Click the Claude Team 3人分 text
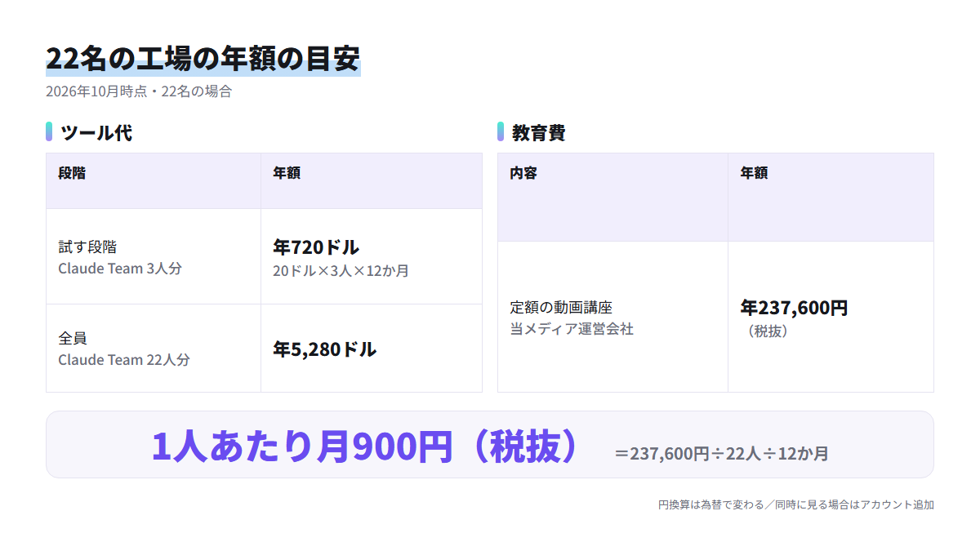 (x=120, y=268)
